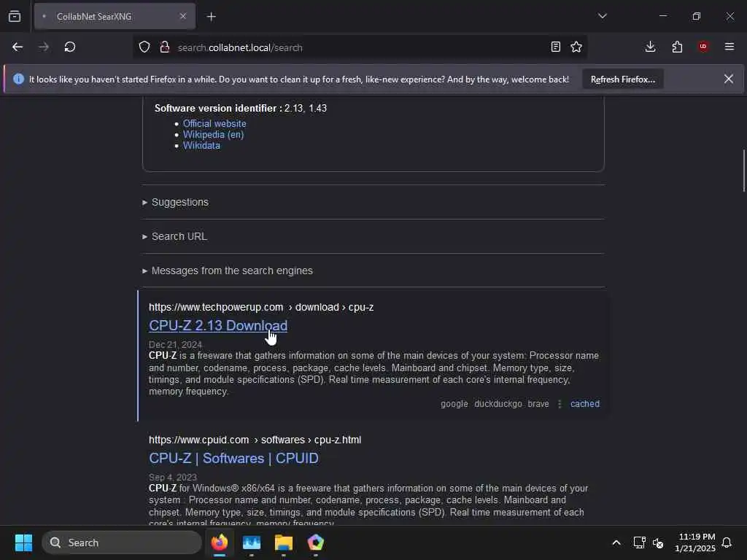Open the colorful pentagon app in taskbar
Screen dimensions: 747x560
coord(315,542)
